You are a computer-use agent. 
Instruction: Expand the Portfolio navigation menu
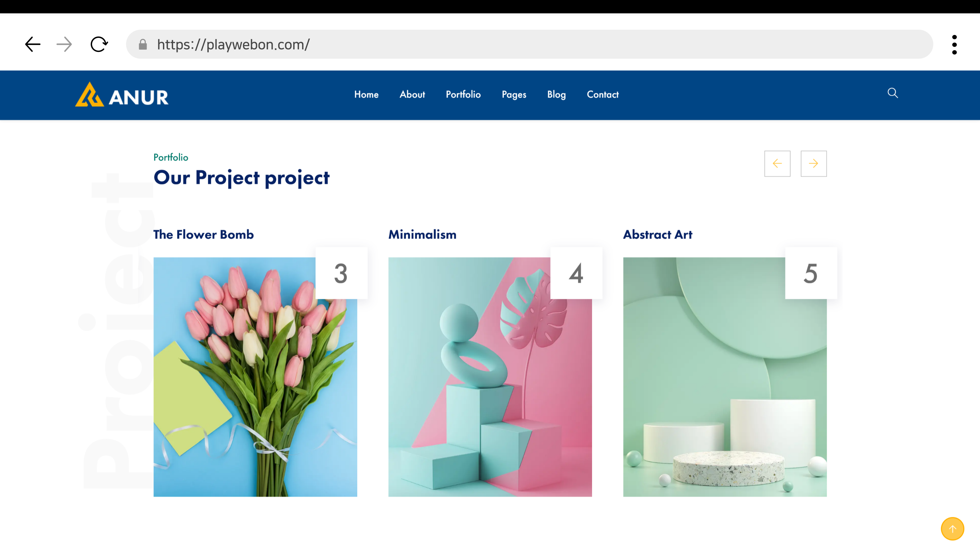[x=463, y=94]
